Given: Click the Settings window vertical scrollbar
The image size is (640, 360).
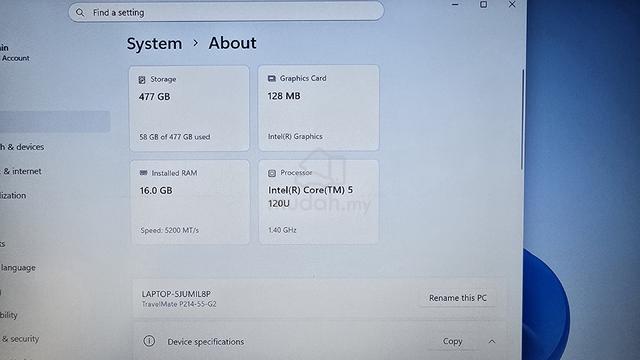Looking at the screenshot, I should click(x=522, y=119).
